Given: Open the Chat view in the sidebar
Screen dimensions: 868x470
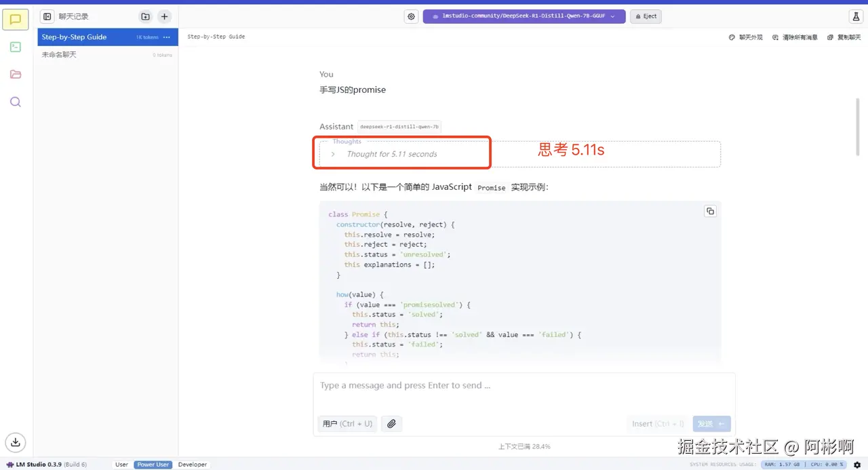Looking at the screenshot, I should click(x=16, y=19).
